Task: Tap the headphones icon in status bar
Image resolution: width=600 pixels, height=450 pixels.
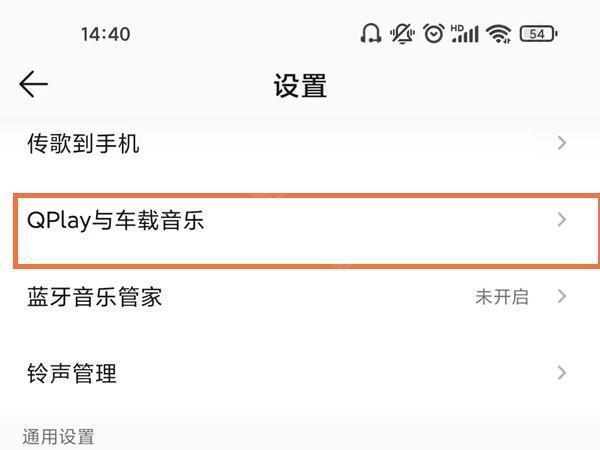Action: tap(370, 34)
